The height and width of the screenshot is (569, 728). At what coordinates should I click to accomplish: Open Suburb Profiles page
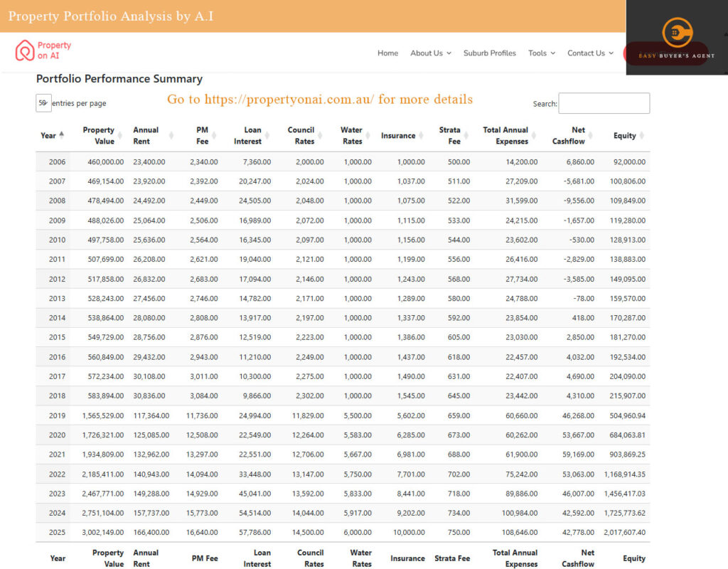tap(489, 53)
